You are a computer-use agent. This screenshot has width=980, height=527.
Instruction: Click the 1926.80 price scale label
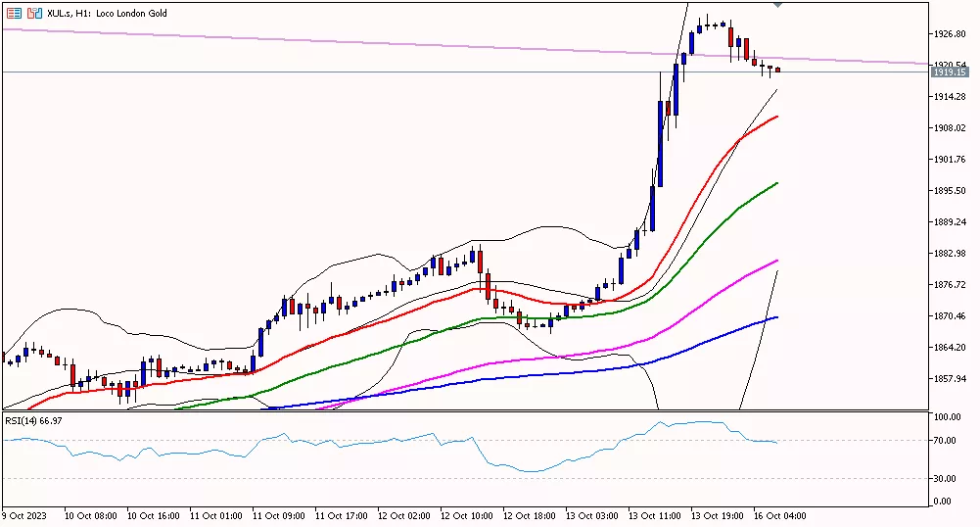point(949,33)
